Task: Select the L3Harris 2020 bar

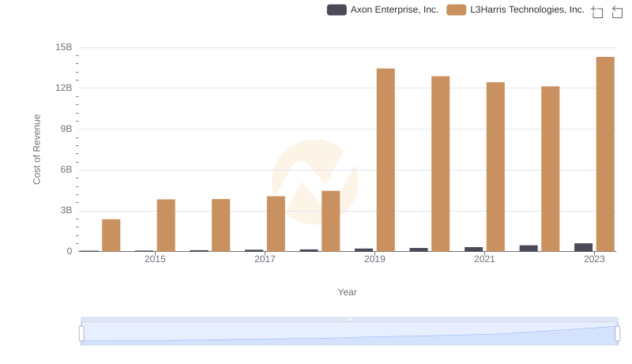Action: 441,164
